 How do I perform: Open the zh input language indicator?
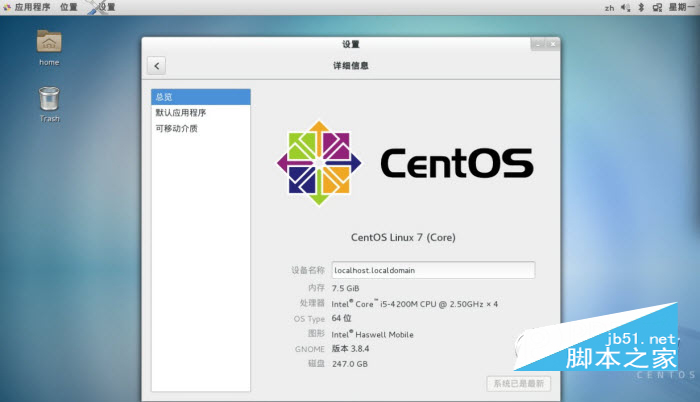609,8
